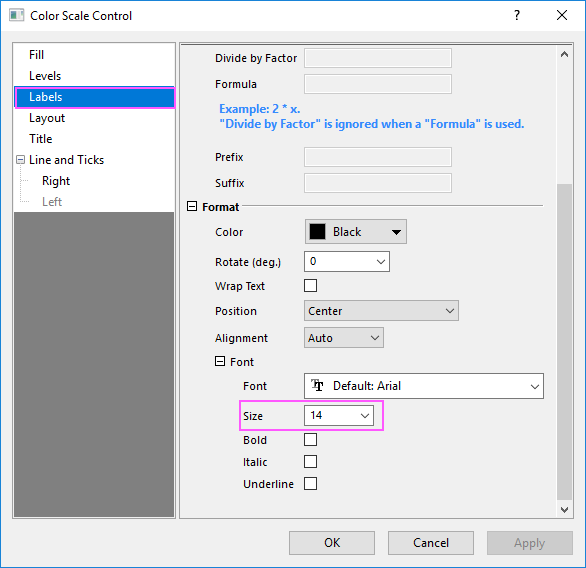Open the Fill page in the tree
The height and width of the screenshot is (568, 586).
pyautogui.click(x=37, y=55)
